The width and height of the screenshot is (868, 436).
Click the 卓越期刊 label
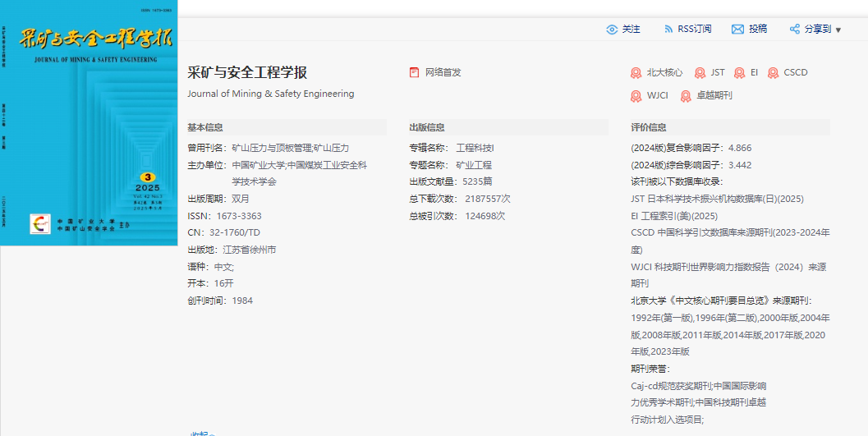(714, 96)
